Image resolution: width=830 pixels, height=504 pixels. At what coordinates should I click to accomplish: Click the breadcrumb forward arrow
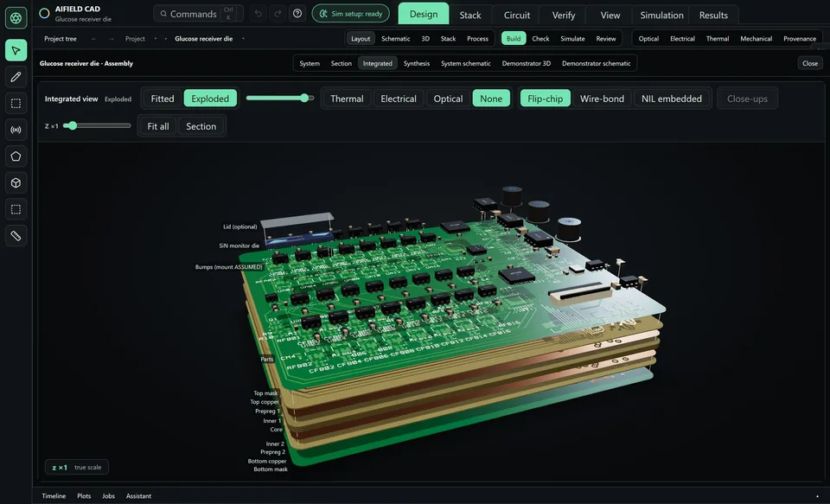[x=111, y=39]
